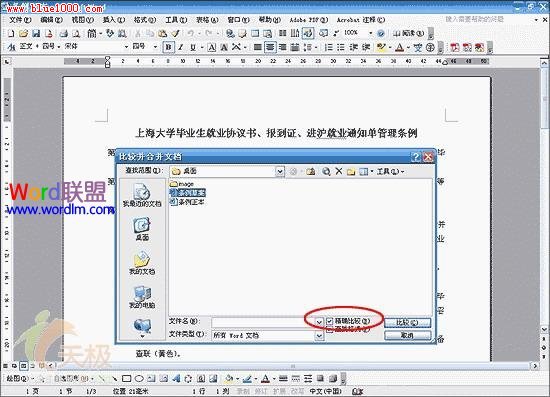This screenshot has width=550, height=397.
Task: Toggle the precise comparison checkbox
Action: [x=329, y=321]
